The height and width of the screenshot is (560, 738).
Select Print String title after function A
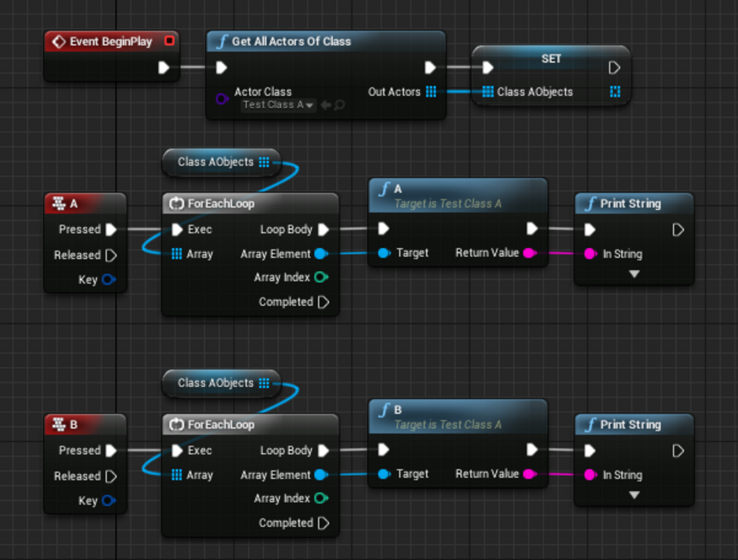tap(631, 203)
